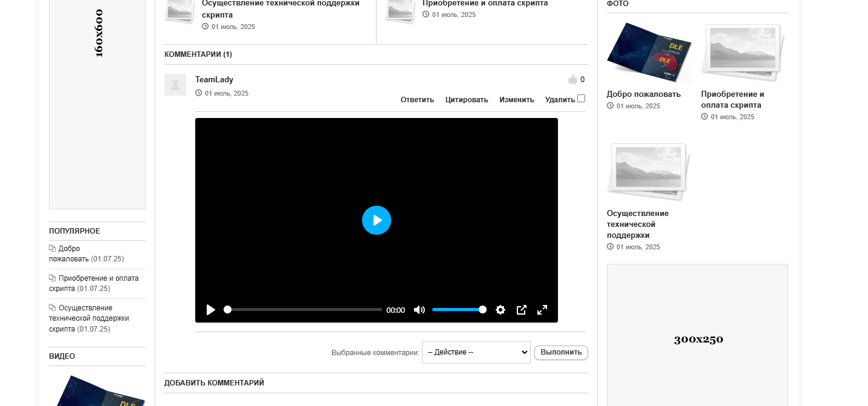Mute the video with the speaker icon
The height and width of the screenshot is (406, 868).
419,310
